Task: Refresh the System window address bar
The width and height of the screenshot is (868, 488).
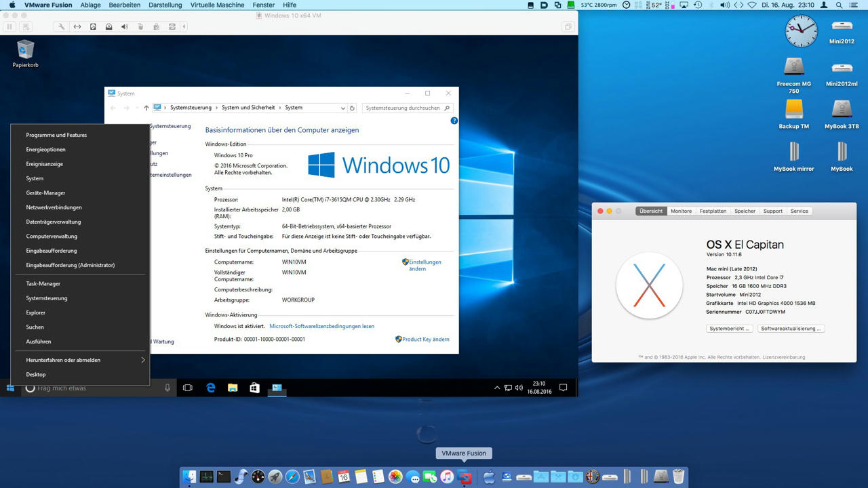Action: pos(352,108)
